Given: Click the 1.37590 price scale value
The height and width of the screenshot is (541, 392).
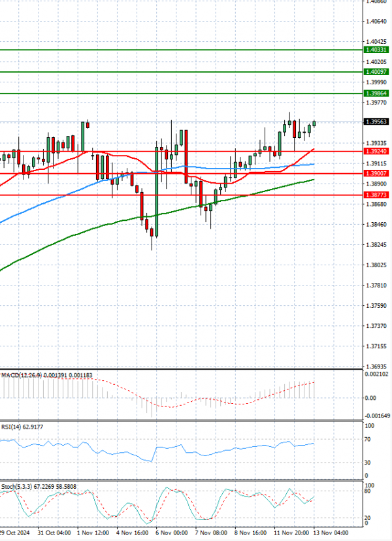Looking at the screenshot, I should [376, 306].
